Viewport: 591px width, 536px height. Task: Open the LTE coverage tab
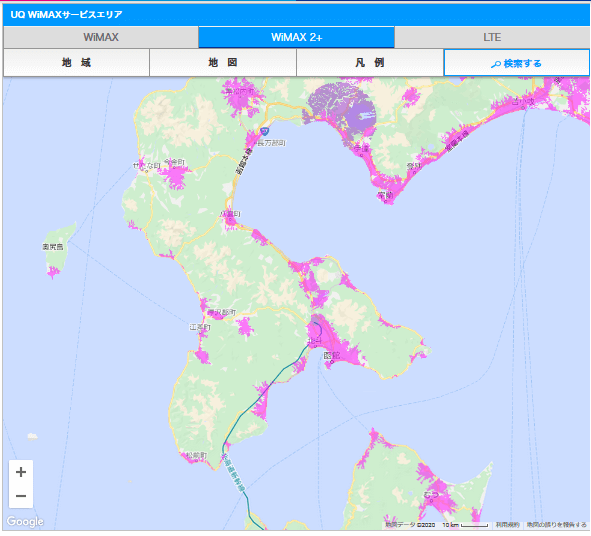(x=492, y=37)
